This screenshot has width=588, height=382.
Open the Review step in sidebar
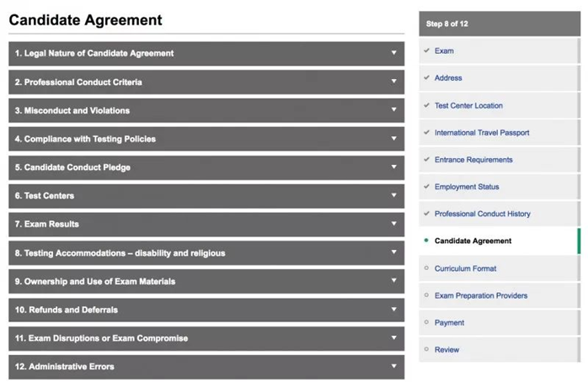pyautogui.click(x=447, y=350)
